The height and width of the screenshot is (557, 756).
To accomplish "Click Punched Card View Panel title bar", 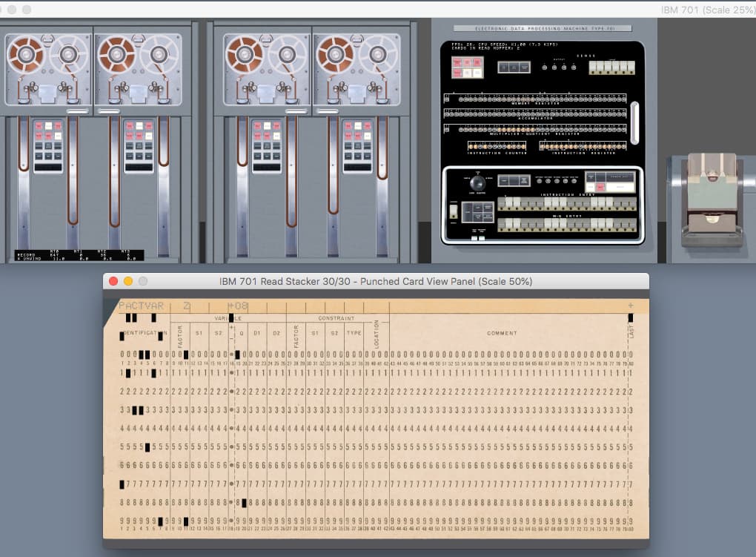I will coord(376,281).
